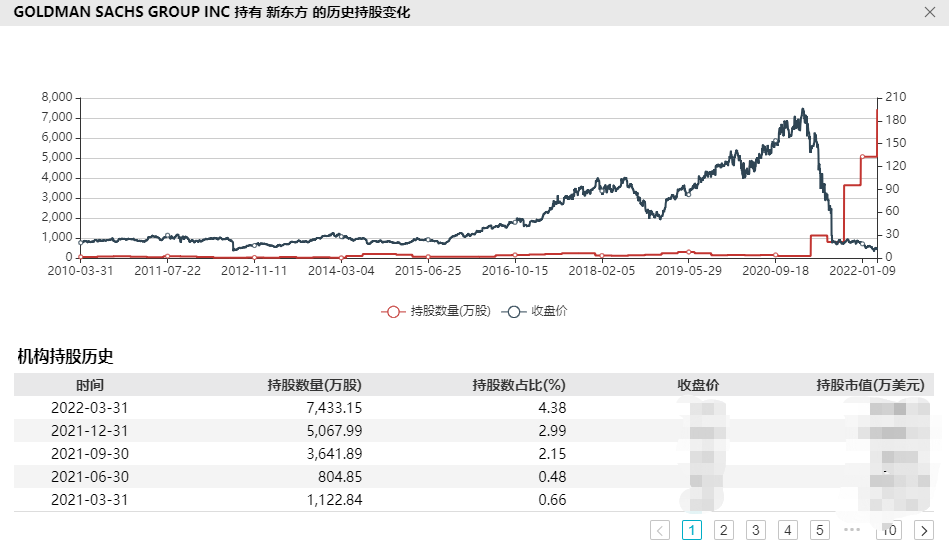Open page 2 of holdings history

tap(723, 530)
